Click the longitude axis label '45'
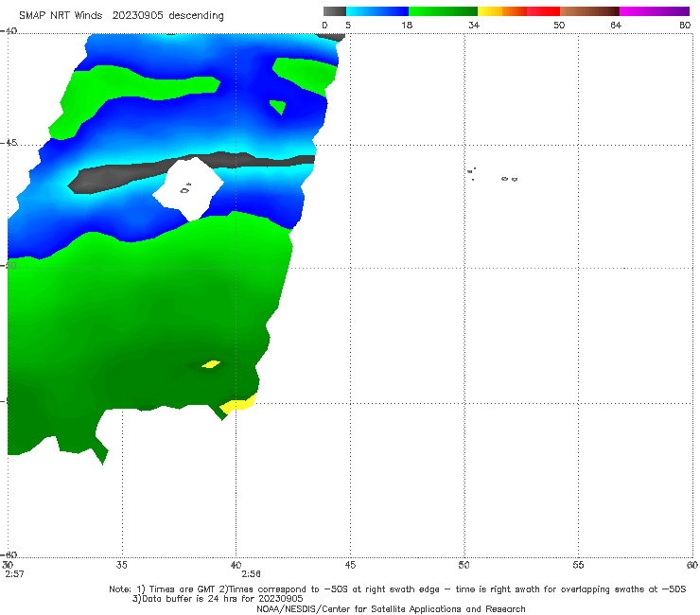The height and width of the screenshot is (615, 700). tap(350, 565)
